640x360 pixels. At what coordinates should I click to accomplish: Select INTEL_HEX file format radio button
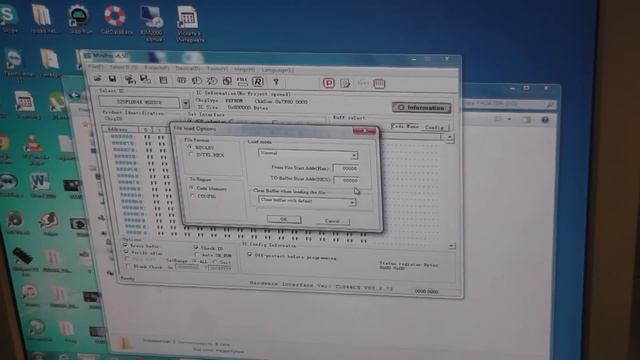[191, 155]
